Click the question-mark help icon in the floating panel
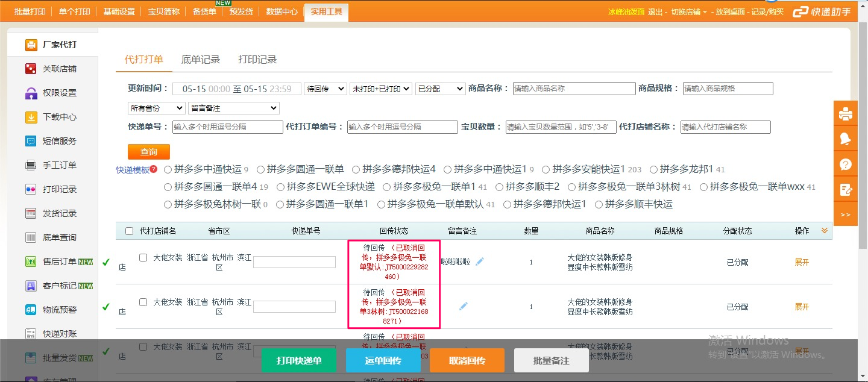 click(846, 164)
